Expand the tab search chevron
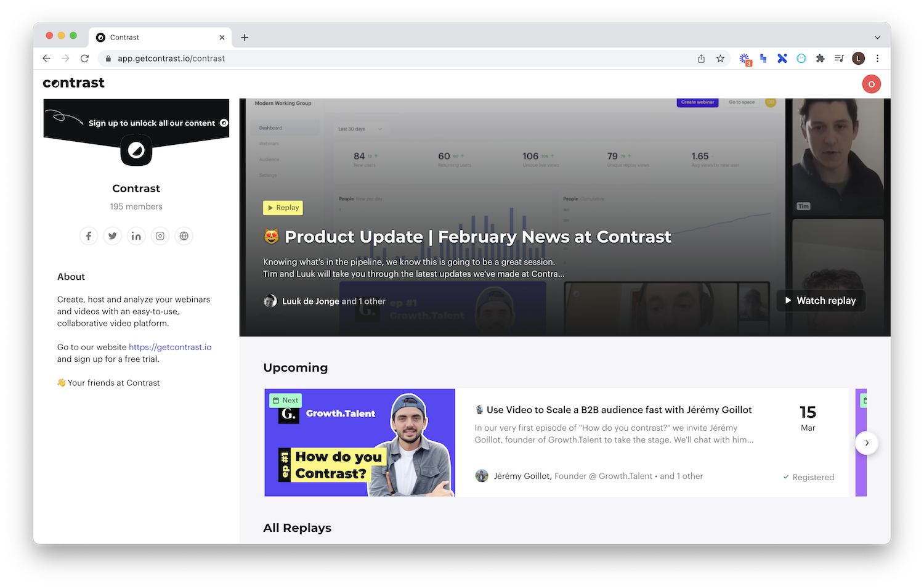924x588 pixels. point(877,38)
